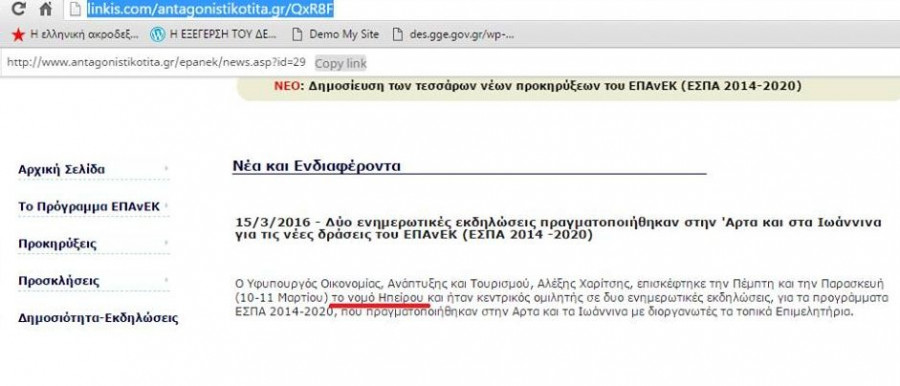The image size is (900, 386).
Task: Open the red star 'Η ελληνική ακροδεξ...' bookmark
Action: click(x=75, y=34)
